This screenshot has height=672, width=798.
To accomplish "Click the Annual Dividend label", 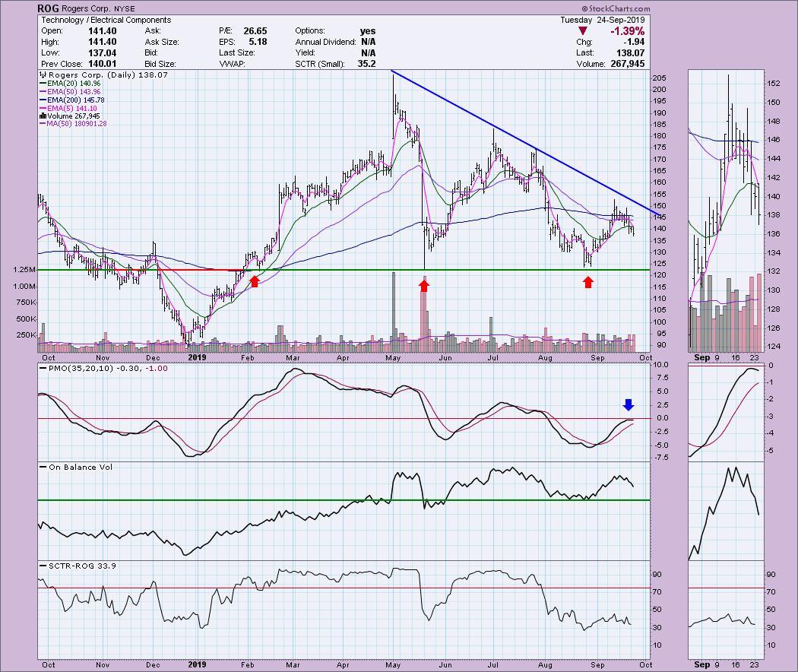I will tap(325, 43).
